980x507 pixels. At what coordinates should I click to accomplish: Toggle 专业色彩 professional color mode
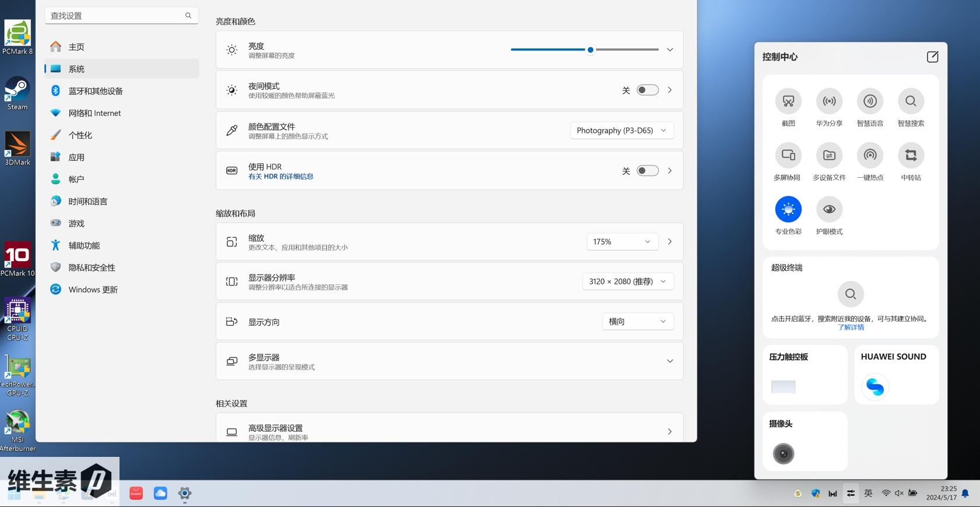coord(788,209)
